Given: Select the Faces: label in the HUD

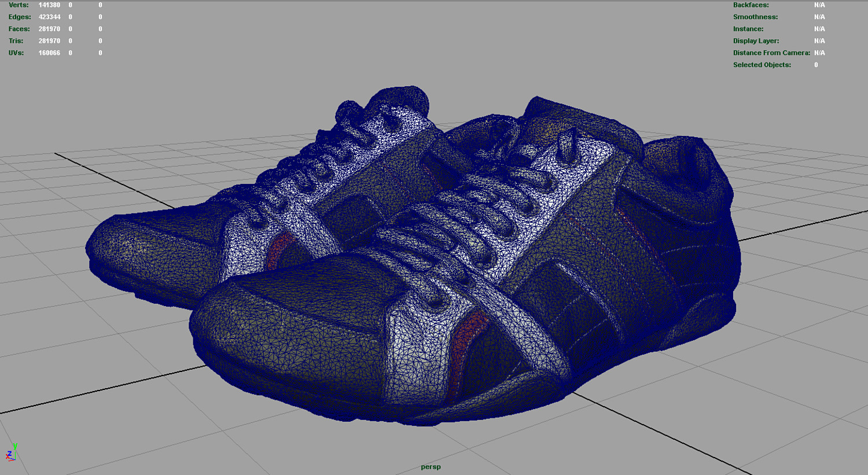Looking at the screenshot, I should click(x=19, y=29).
